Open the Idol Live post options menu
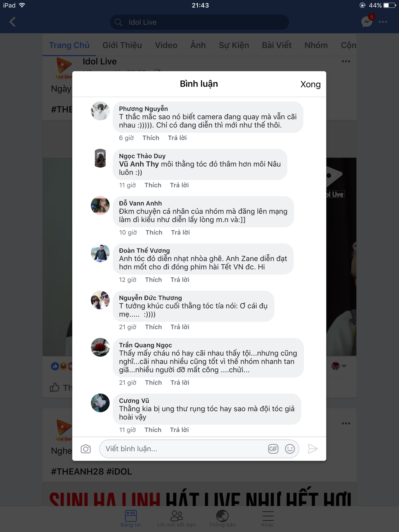The width and height of the screenshot is (399, 532). click(x=346, y=61)
